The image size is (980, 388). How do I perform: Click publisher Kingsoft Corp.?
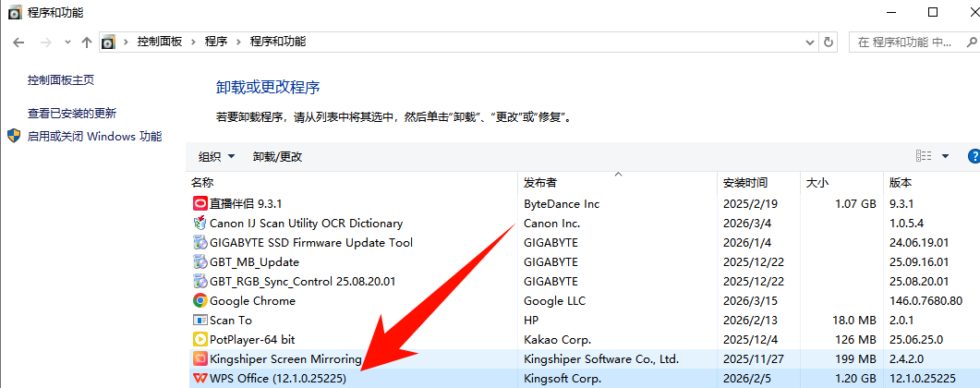tap(563, 378)
